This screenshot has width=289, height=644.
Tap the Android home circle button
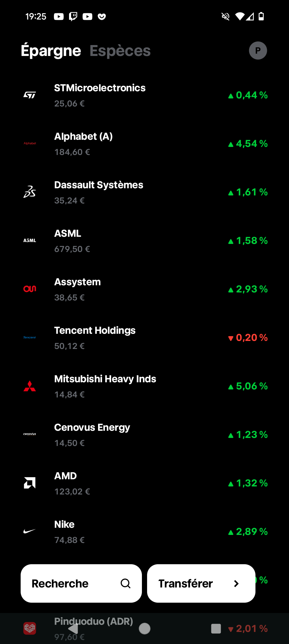pyautogui.click(x=144, y=629)
